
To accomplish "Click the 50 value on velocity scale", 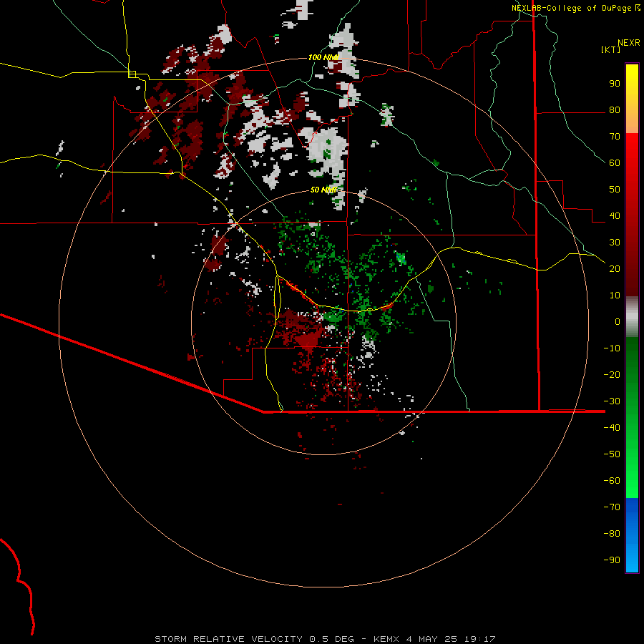I will coord(615,190).
